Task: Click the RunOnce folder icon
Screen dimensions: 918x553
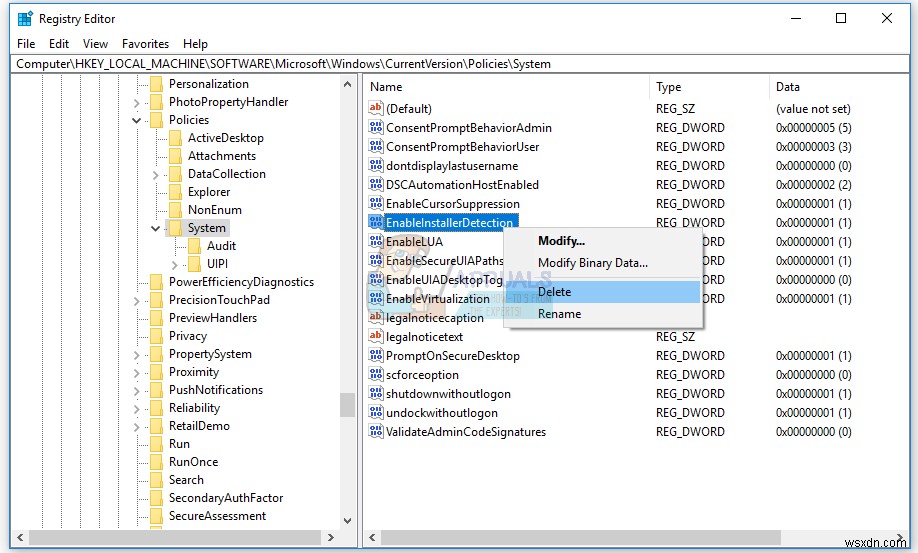Action: pos(156,462)
